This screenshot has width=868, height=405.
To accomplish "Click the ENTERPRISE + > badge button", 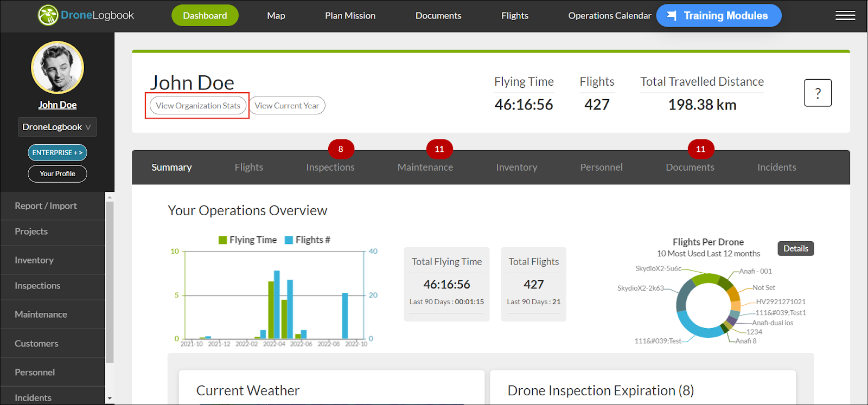I will [58, 152].
